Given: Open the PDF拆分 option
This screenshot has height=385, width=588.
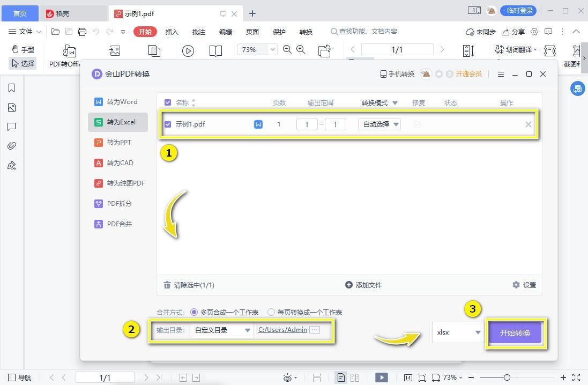Looking at the screenshot, I should pyautogui.click(x=118, y=203).
